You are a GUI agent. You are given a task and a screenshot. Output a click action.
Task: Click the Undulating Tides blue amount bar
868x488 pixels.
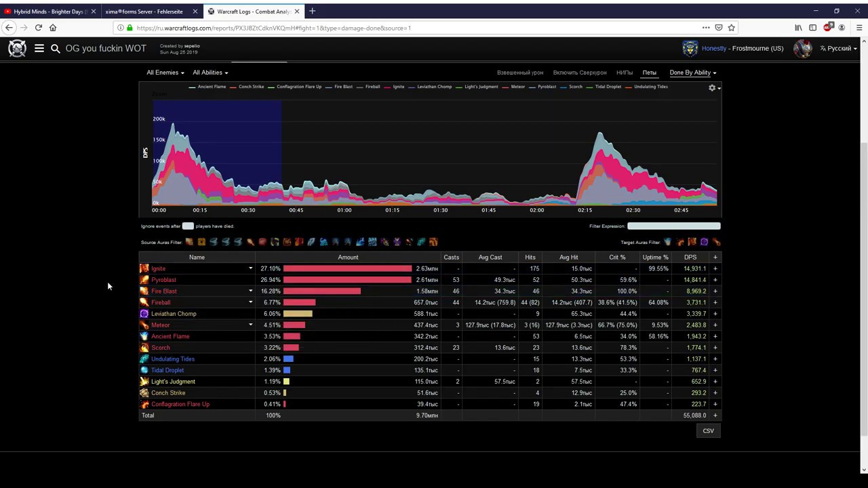click(288, 359)
